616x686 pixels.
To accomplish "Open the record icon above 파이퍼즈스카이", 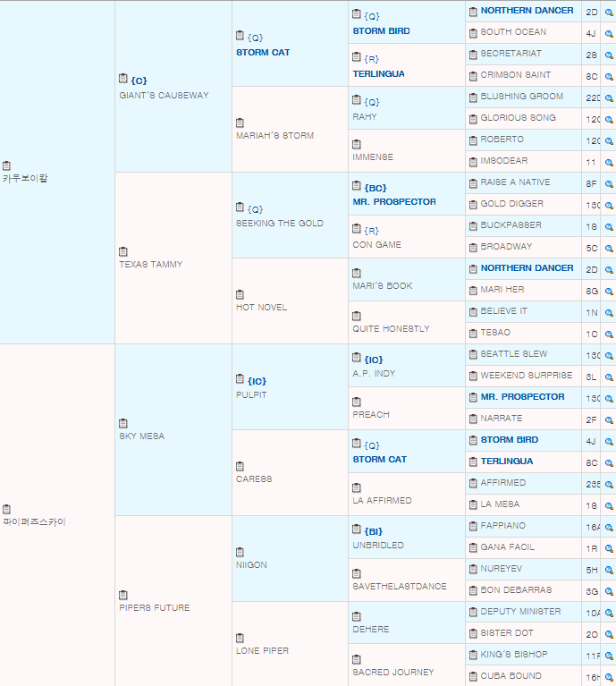I will (x=6, y=509).
